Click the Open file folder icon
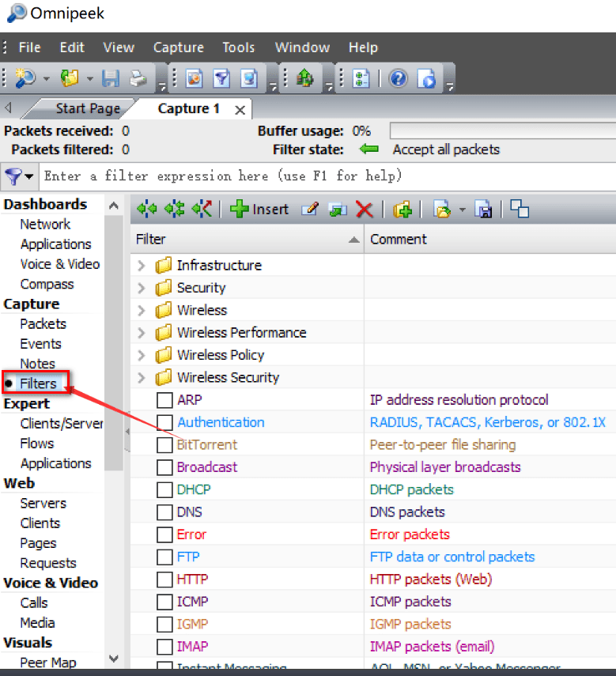The image size is (616, 676). 70,78
